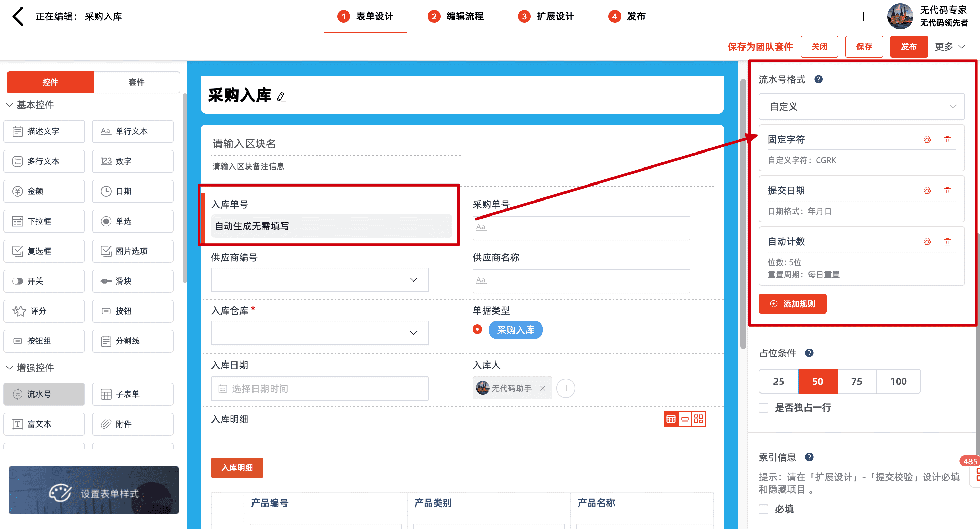Screen dimensions: 980x529
Task: Set placeholder width to 75
Action: (856, 381)
